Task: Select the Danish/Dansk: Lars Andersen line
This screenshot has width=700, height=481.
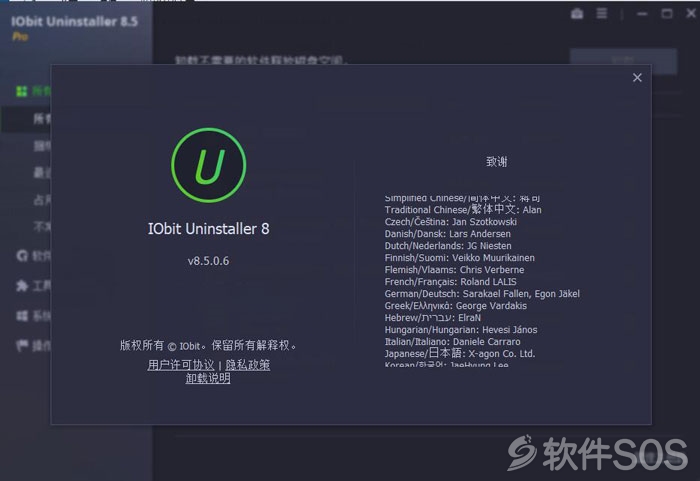Action: pyautogui.click(x=447, y=234)
